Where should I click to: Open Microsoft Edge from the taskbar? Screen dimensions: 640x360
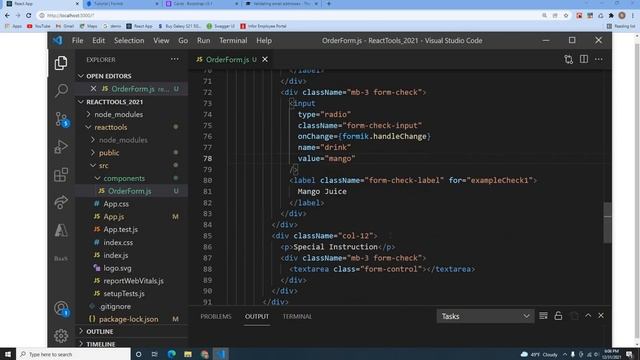tap(171, 354)
